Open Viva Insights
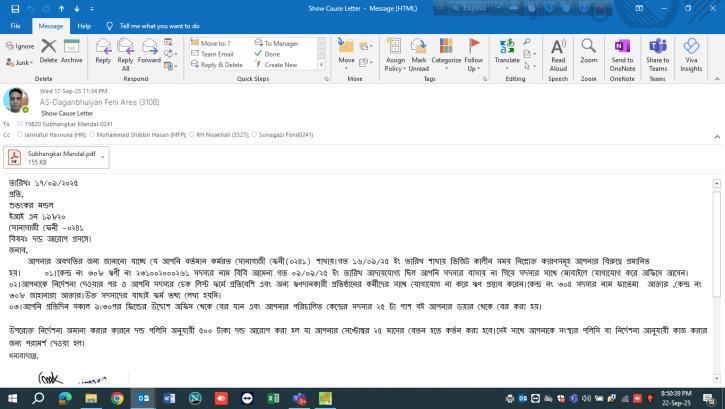This screenshot has height=409, width=725. coord(691,51)
